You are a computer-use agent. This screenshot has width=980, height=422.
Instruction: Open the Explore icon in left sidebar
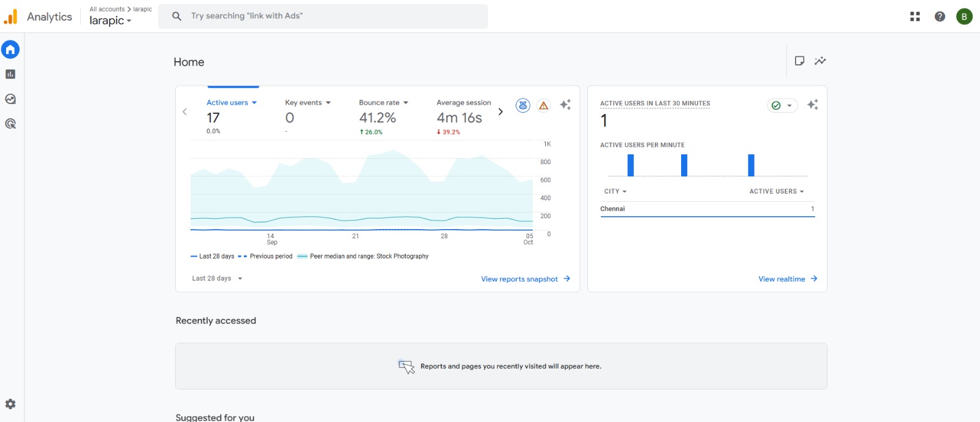10,99
